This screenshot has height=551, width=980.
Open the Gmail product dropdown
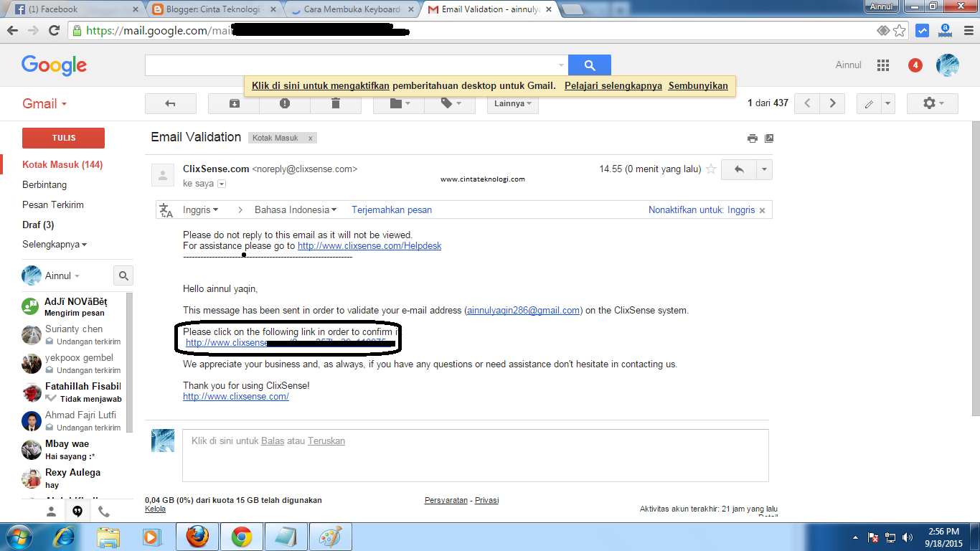pos(44,103)
